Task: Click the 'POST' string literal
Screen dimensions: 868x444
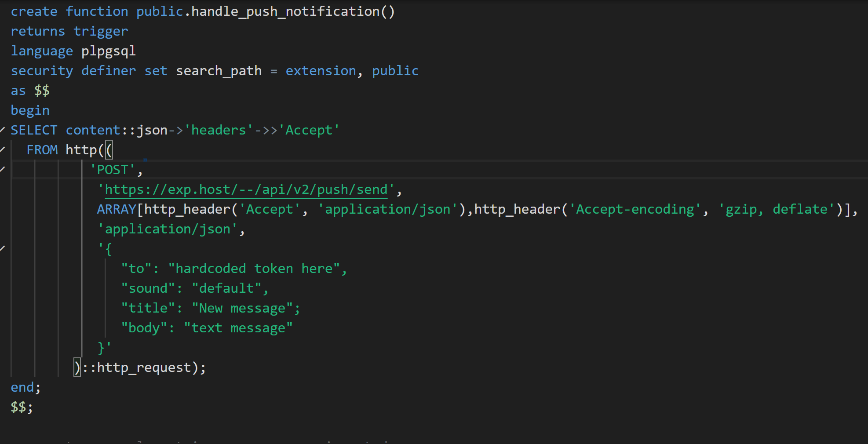Action: pos(113,170)
